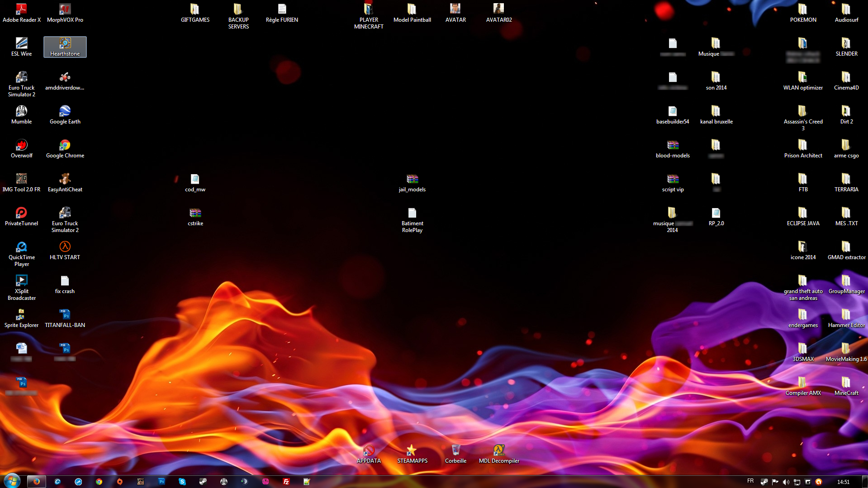Open Google Earth shortcut

(x=65, y=114)
